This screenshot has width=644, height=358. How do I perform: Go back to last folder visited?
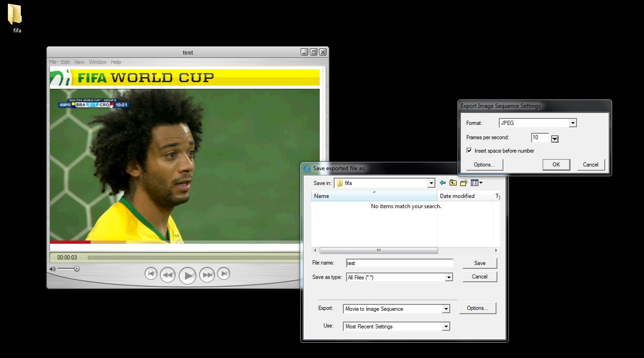[443, 183]
